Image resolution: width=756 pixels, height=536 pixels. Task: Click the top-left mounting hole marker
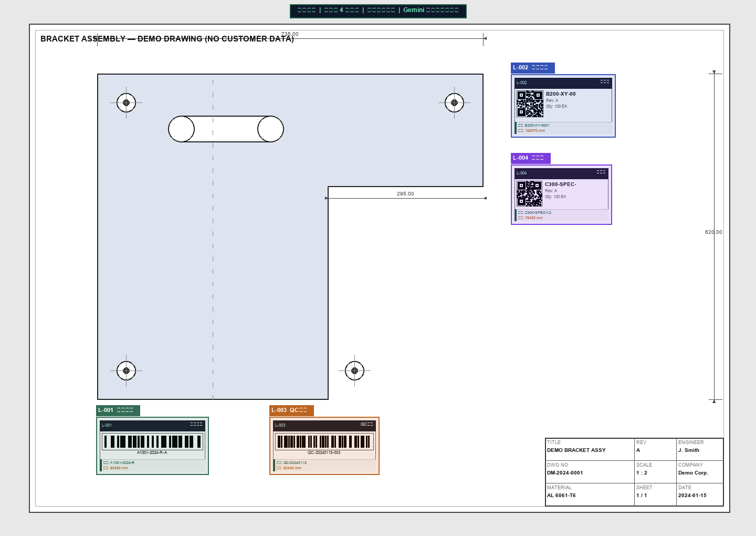[x=126, y=103]
